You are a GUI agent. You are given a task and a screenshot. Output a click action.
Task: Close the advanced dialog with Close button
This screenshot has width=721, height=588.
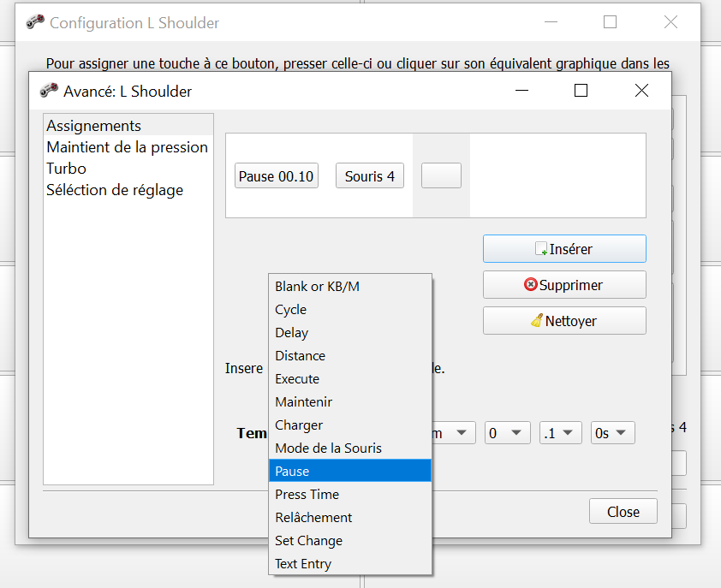623,512
